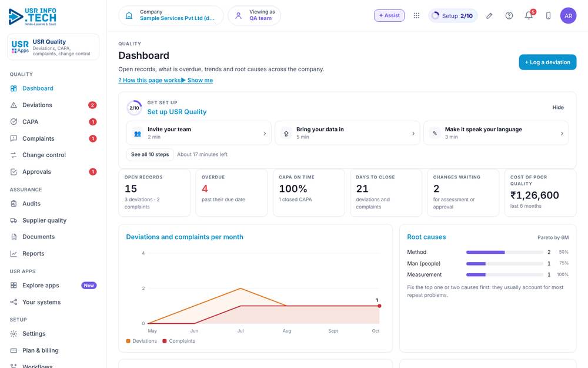This screenshot has width=588, height=368.
Task: Click the USR INFO TECH logo
Action: click(32, 17)
